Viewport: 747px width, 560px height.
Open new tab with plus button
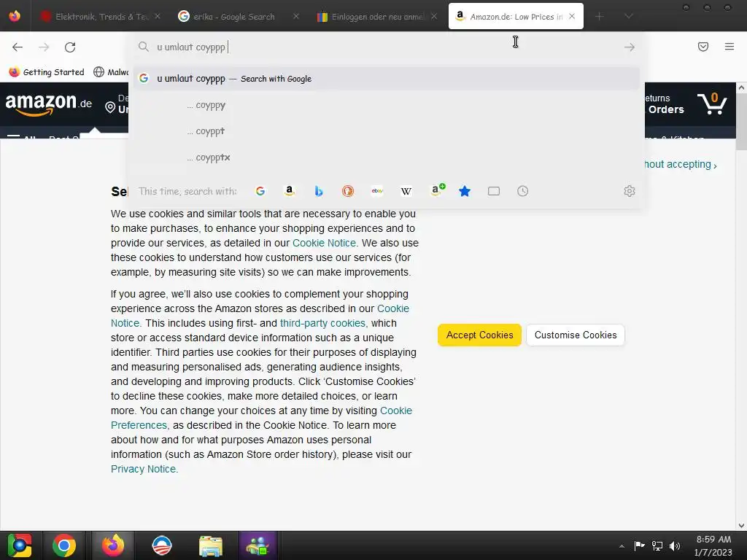(x=600, y=16)
